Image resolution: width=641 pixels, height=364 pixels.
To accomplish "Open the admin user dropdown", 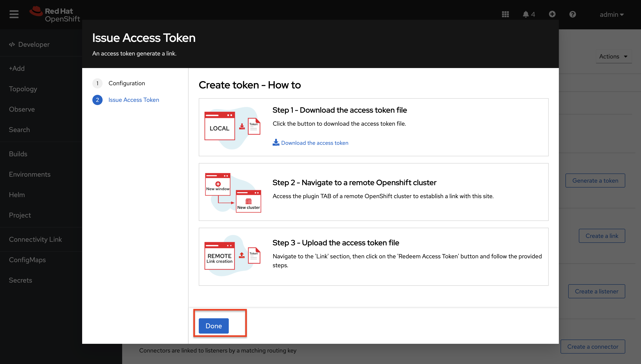I will pyautogui.click(x=611, y=14).
